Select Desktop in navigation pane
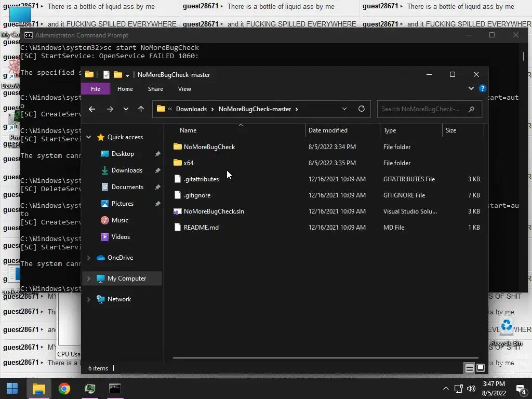Viewport: 532px width, 399px height. 123,154
